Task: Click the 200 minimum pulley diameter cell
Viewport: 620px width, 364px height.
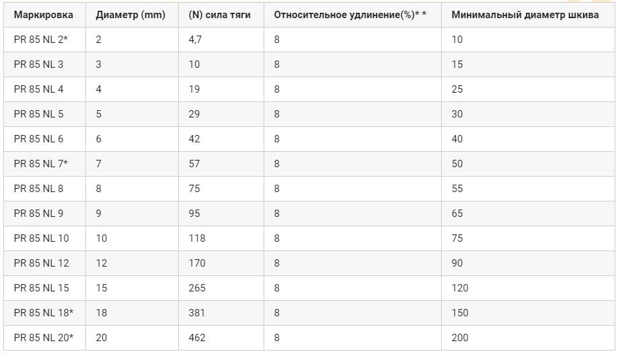Action: [528, 338]
